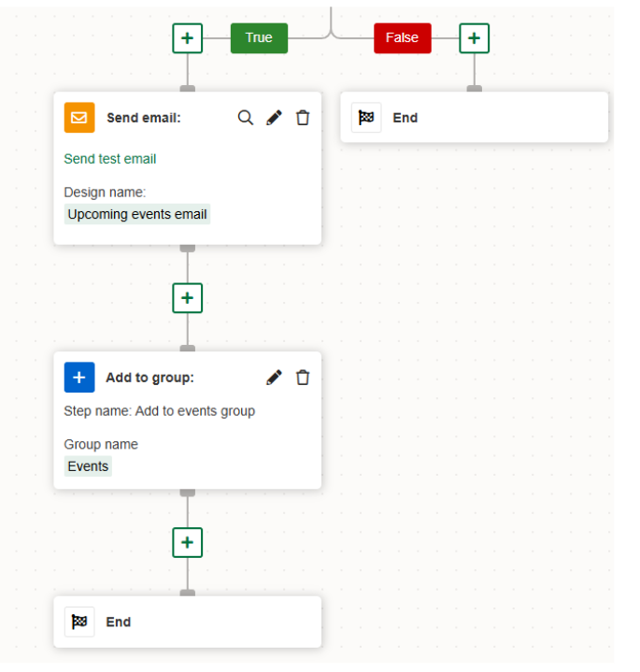Viewport: 640px width, 672px height.
Task: Click the flag icon on the bottom End step
Action: tap(79, 622)
